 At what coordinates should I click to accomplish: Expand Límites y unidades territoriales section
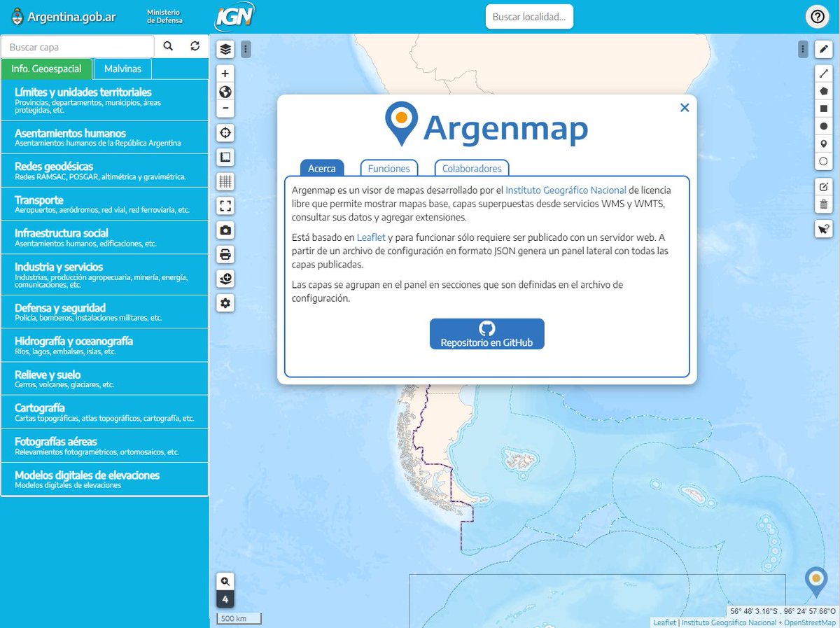click(x=104, y=99)
